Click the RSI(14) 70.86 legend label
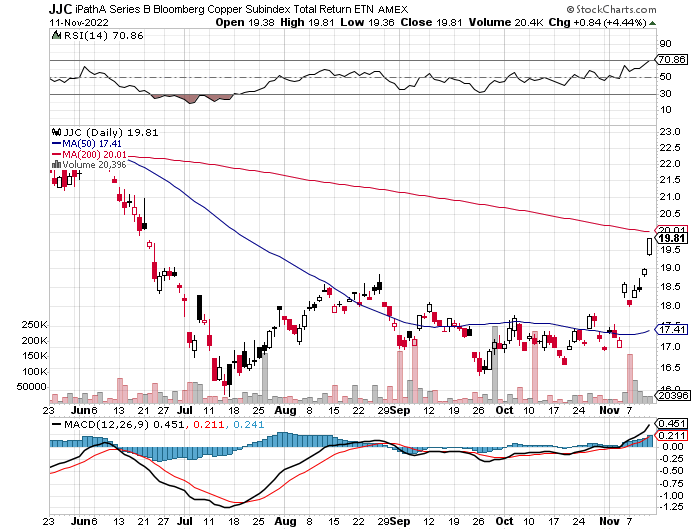The width and height of the screenshot is (700, 530). [104, 35]
